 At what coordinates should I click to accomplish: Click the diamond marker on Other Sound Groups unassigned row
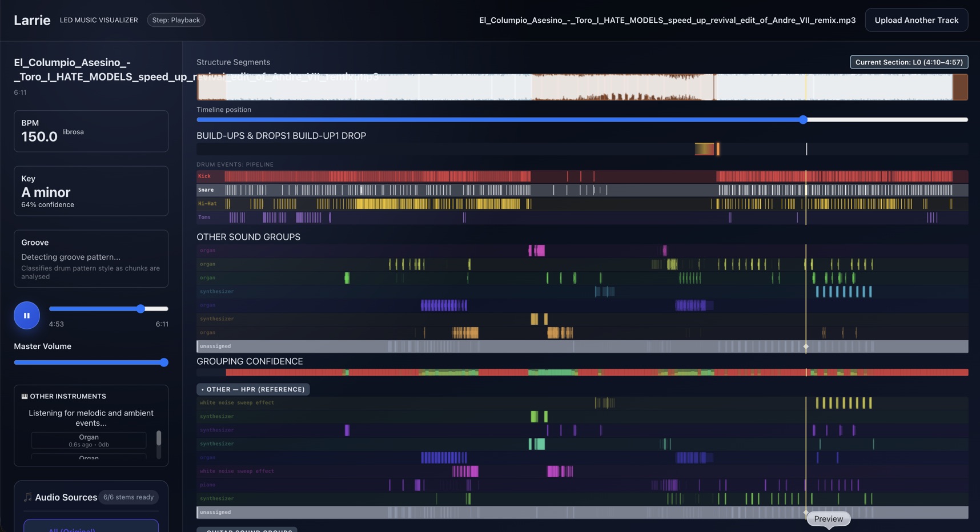click(806, 346)
